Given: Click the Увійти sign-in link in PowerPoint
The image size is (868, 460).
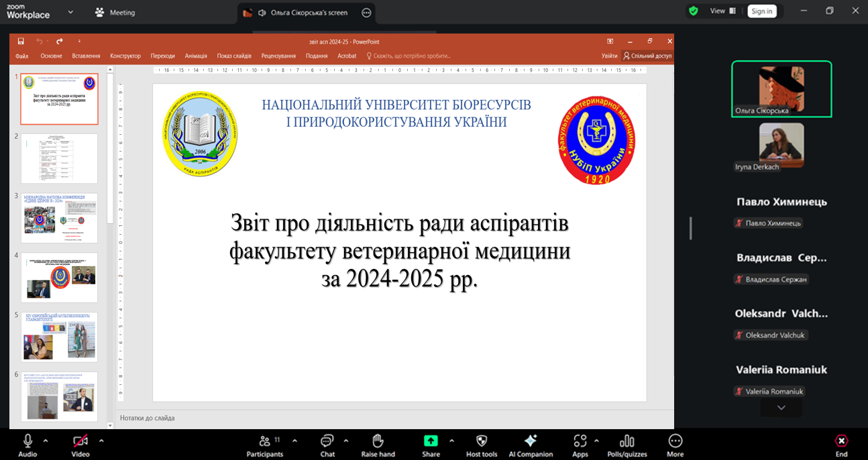Looking at the screenshot, I should pyautogui.click(x=609, y=56).
